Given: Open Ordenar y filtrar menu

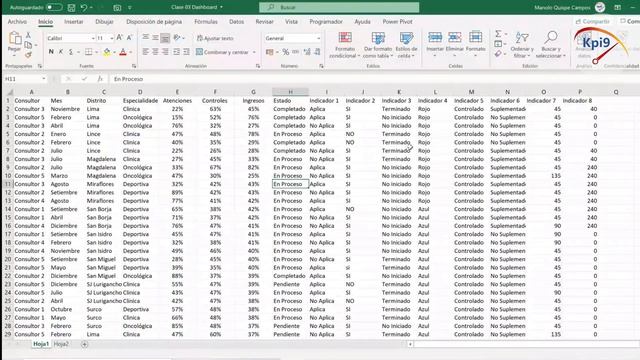Looking at the screenshot, I should click(522, 44).
